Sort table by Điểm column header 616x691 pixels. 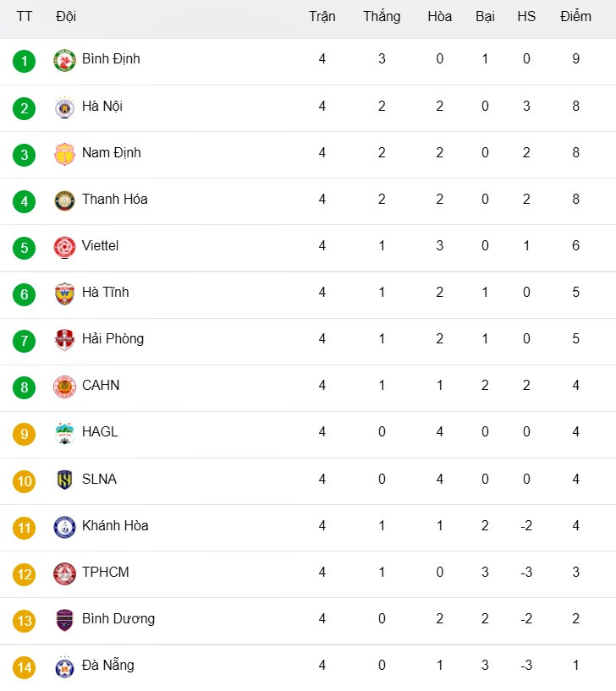click(x=575, y=17)
